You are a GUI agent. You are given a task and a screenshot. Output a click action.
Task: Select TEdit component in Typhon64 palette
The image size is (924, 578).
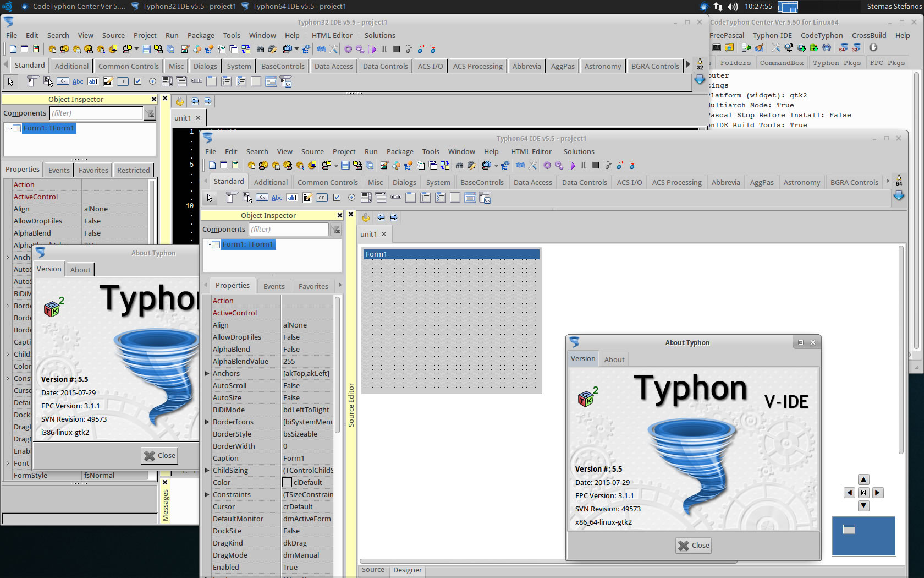pyautogui.click(x=292, y=198)
